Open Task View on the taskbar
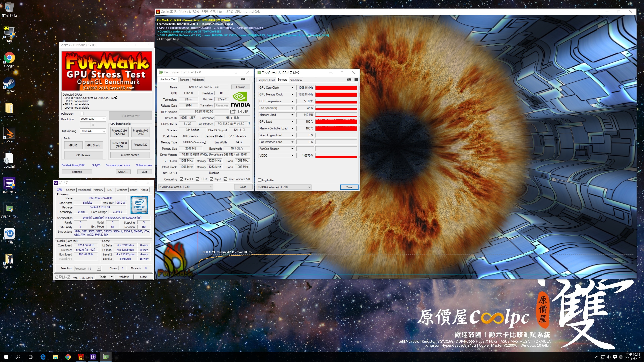This screenshot has width=644, height=362. click(x=30, y=357)
